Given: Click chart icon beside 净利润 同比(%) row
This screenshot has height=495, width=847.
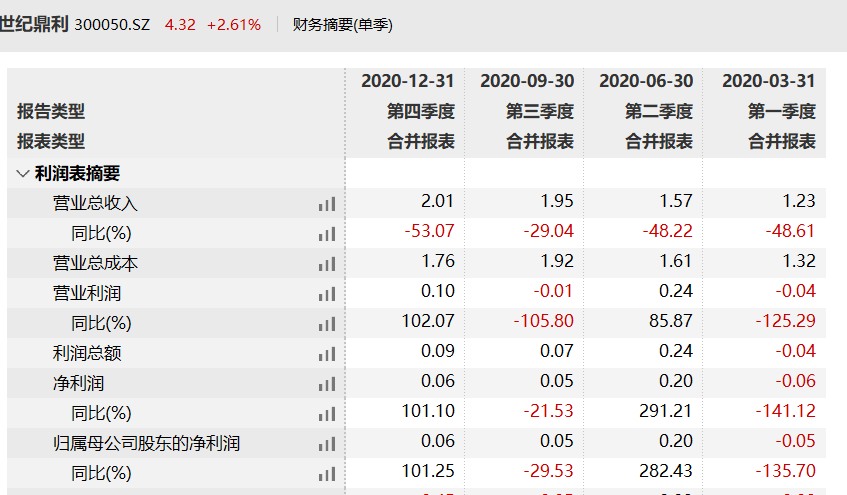Looking at the screenshot, I should tap(327, 414).
